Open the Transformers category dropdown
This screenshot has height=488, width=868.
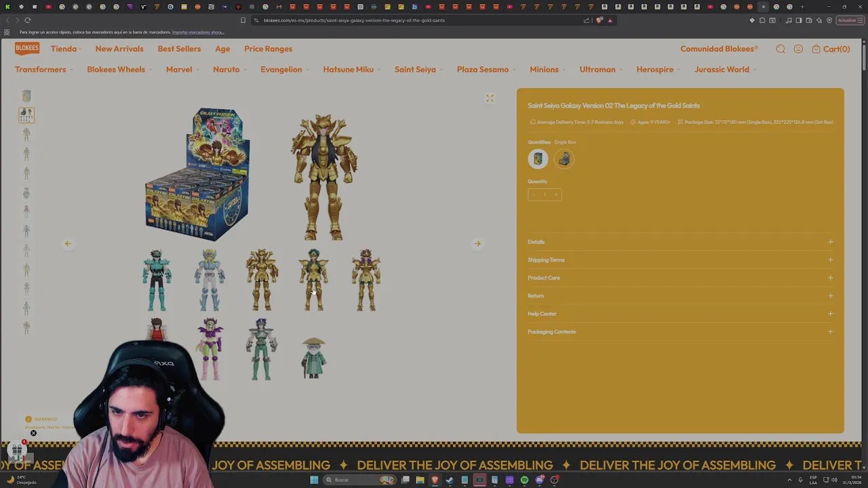click(43, 69)
